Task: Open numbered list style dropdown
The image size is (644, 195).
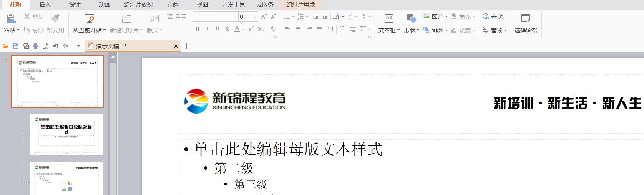Action: click(x=307, y=17)
